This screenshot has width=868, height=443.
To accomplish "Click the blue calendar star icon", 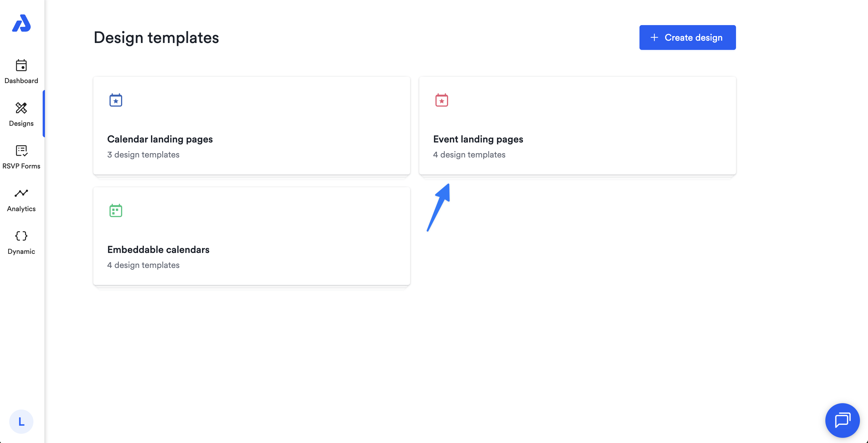I will coord(116,100).
